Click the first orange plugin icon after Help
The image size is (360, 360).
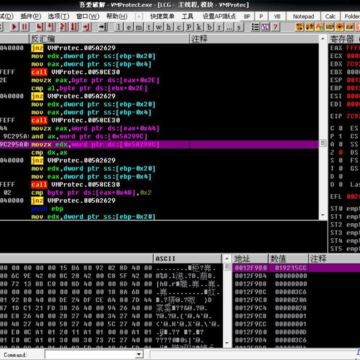click(x=299, y=27)
